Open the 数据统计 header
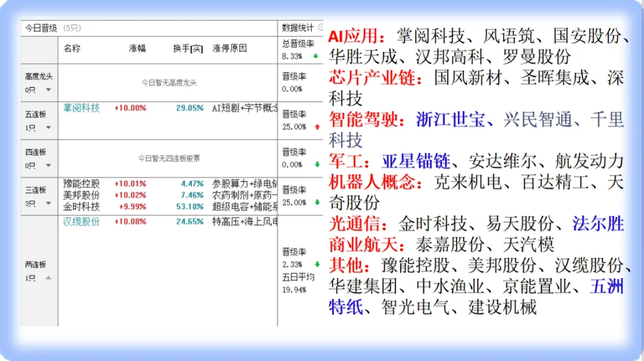 point(298,27)
